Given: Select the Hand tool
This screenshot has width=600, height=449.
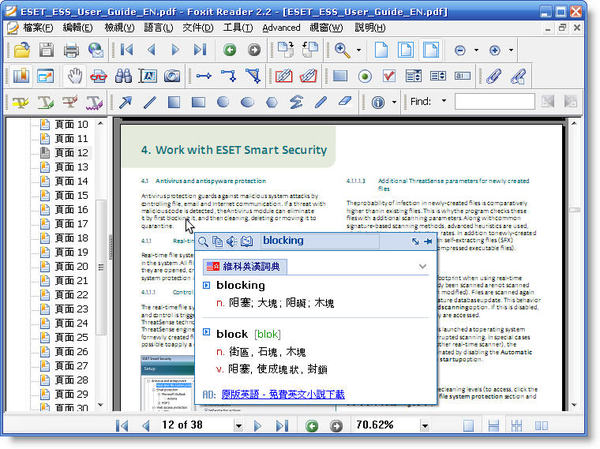Looking at the screenshot, I should (75, 76).
